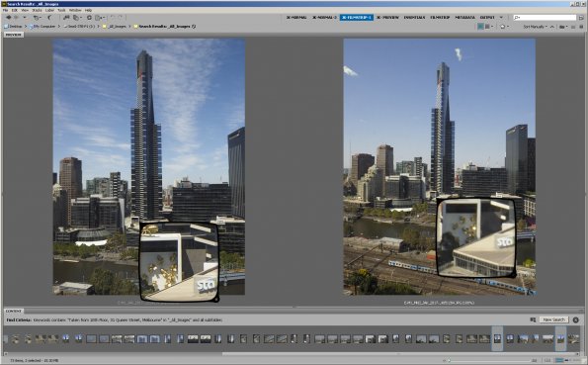
Task: Click the loupe magnifier on right preview
Action: coord(476,237)
